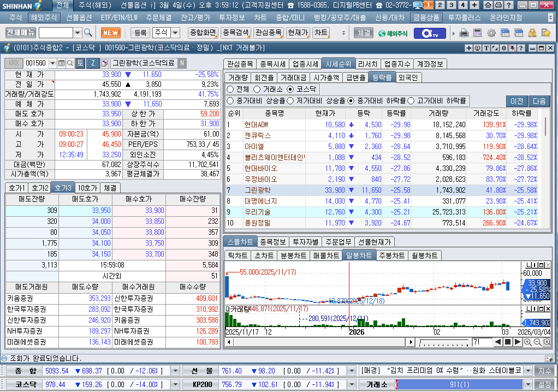
Task: Click the chart horizontal scrollbar right arrow
Action: (411, 342)
